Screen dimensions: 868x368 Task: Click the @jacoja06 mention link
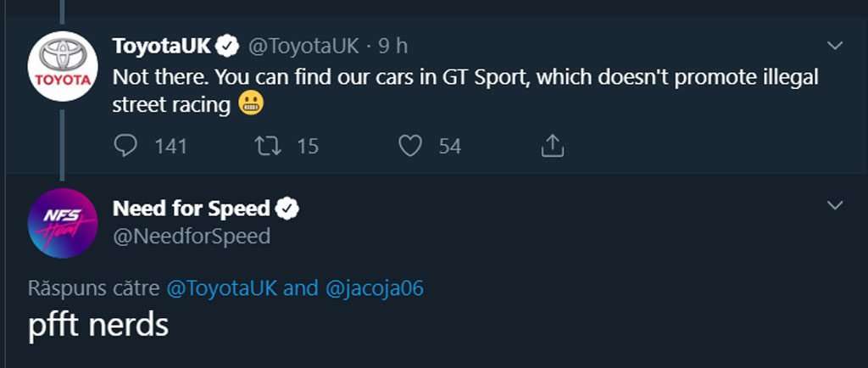[375, 288]
